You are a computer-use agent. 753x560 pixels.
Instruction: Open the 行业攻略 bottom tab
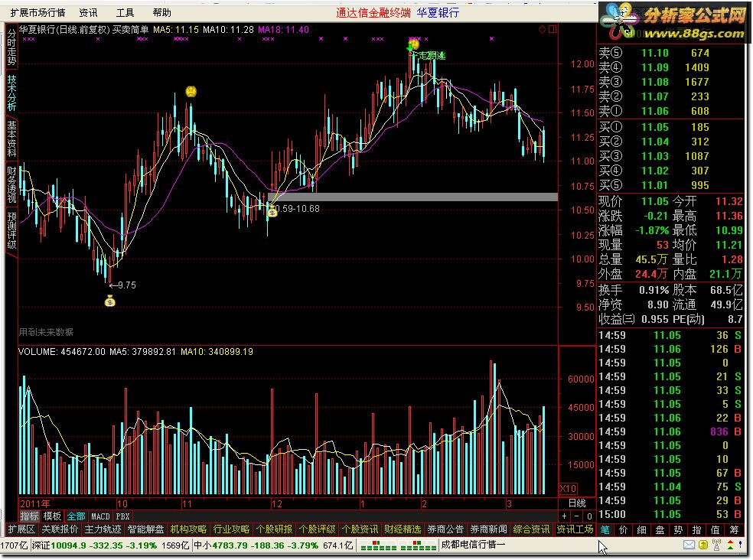coord(231,529)
